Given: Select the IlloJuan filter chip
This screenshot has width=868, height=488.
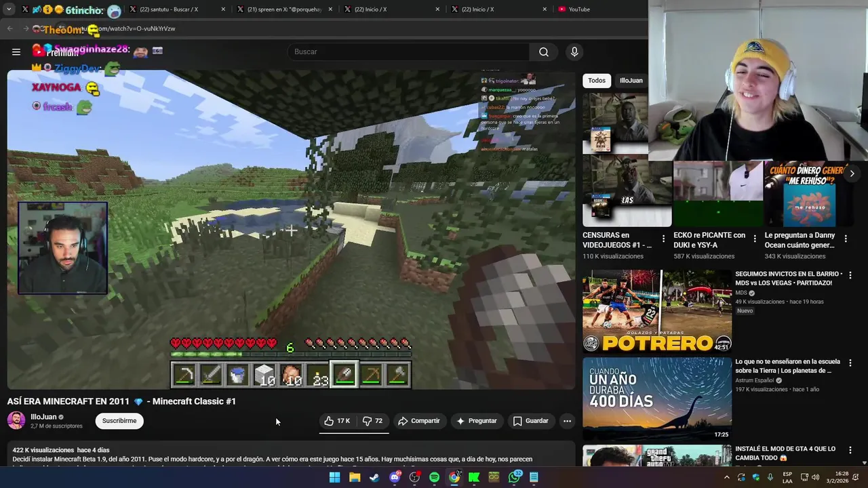Looking at the screenshot, I should tap(631, 81).
